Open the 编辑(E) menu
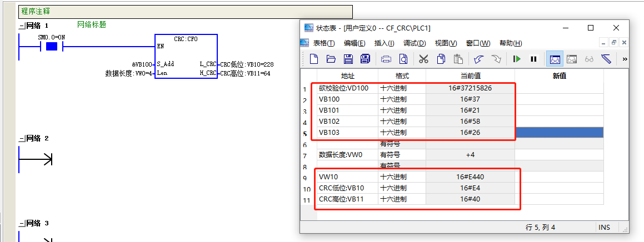 (x=355, y=43)
